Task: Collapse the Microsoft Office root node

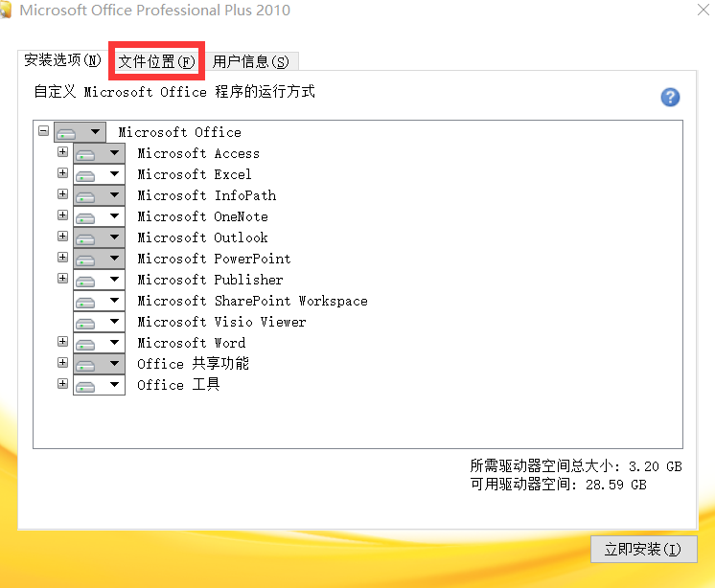Action: [x=44, y=131]
